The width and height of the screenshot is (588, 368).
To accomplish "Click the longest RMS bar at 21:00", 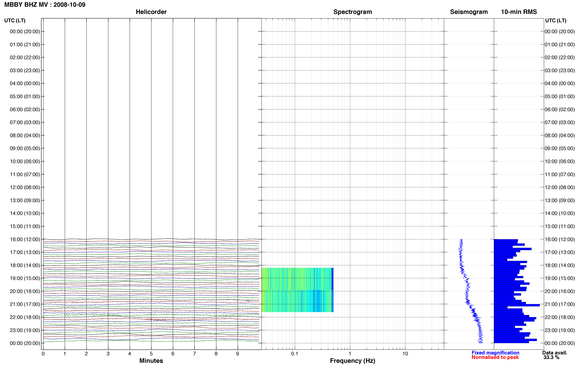I will tap(517, 305).
